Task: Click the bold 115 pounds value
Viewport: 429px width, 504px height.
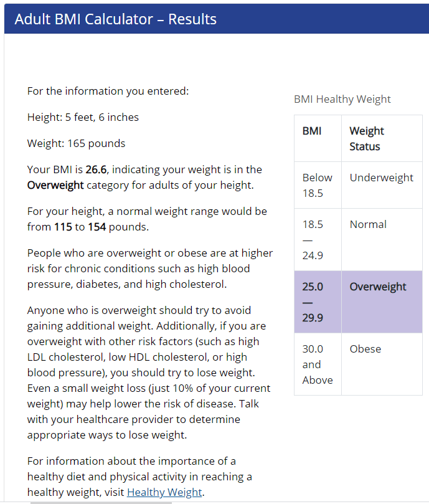Action: coord(63,227)
